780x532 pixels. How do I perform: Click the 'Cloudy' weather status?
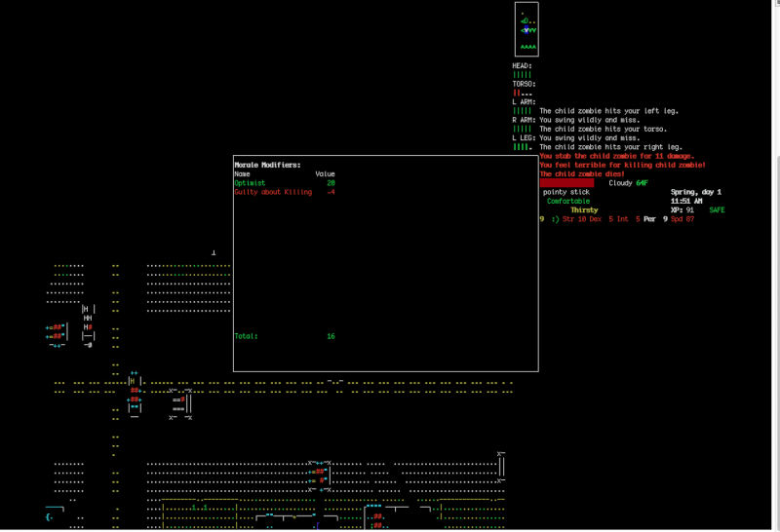(x=620, y=183)
